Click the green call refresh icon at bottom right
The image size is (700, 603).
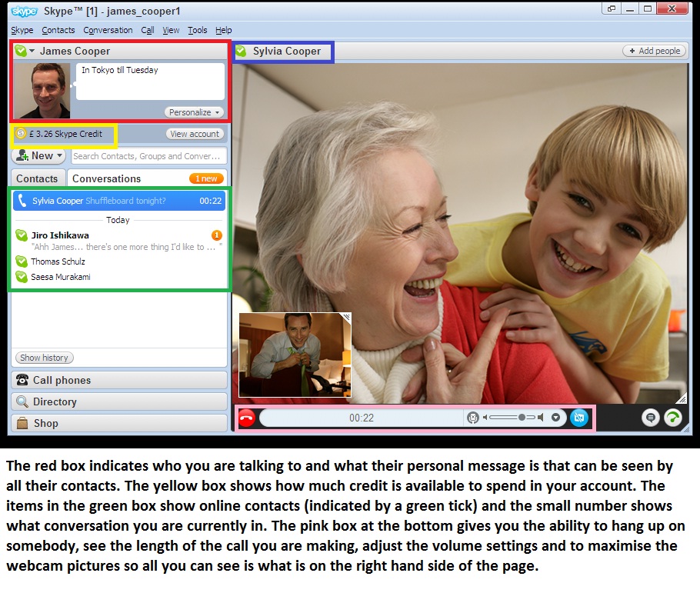point(674,418)
